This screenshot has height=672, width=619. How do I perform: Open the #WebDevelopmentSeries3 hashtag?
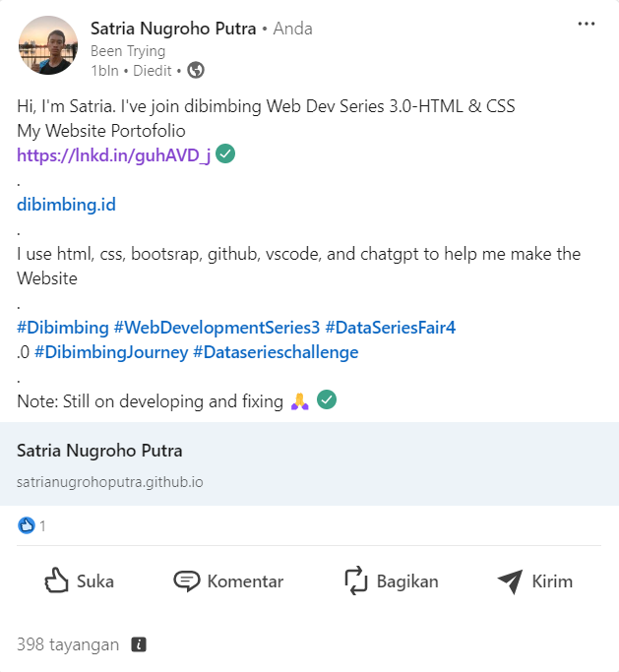coord(217,328)
